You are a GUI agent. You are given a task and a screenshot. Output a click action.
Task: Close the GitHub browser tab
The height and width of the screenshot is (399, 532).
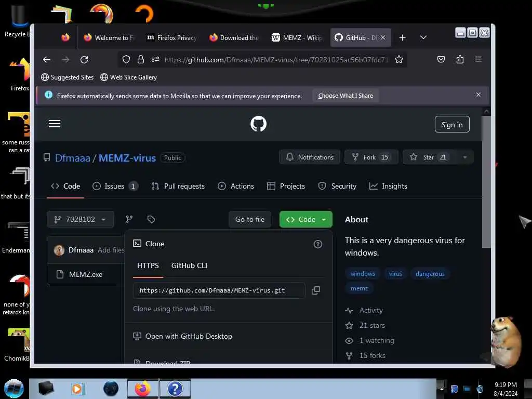pos(383,37)
